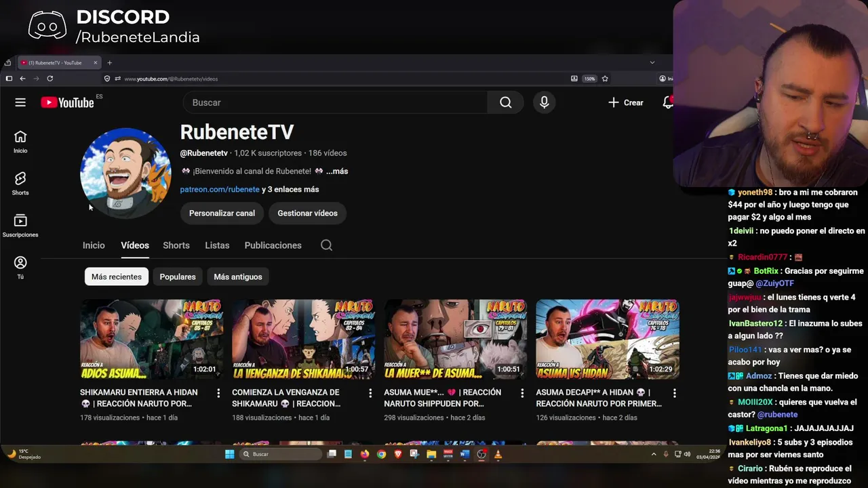Open Task View on the taskbar
Image resolution: width=868 pixels, height=488 pixels.
pyautogui.click(x=332, y=454)
